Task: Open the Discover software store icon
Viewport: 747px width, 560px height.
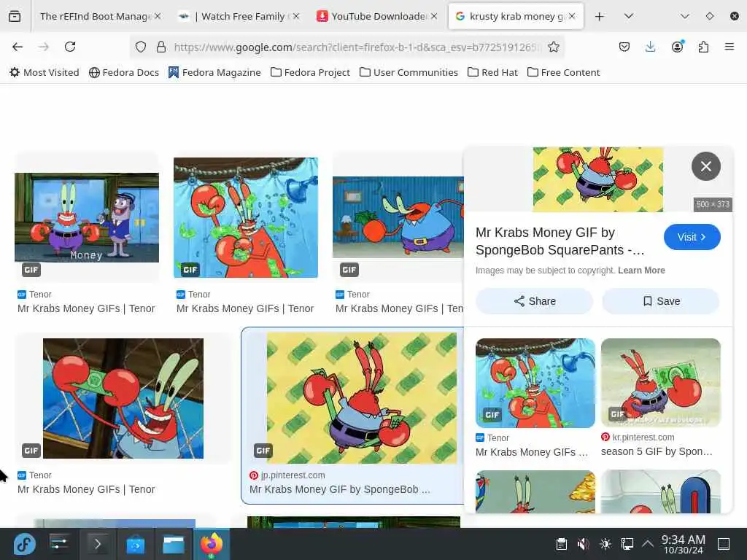Action: (135, 544)
